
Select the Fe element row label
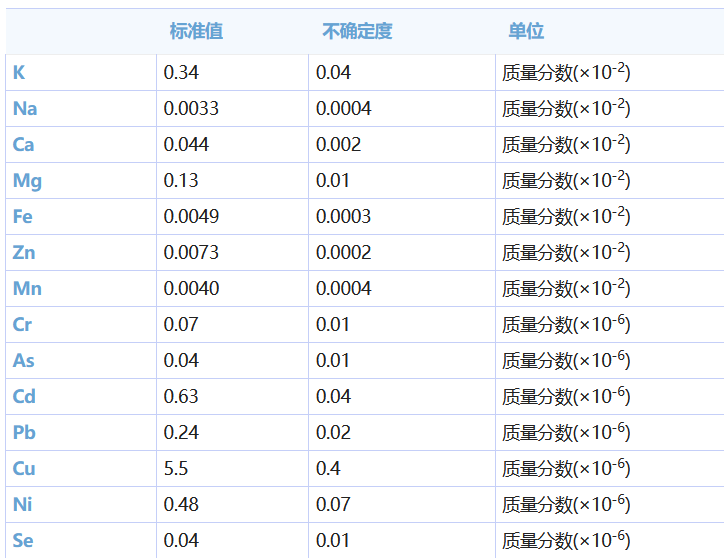(23, 217)
